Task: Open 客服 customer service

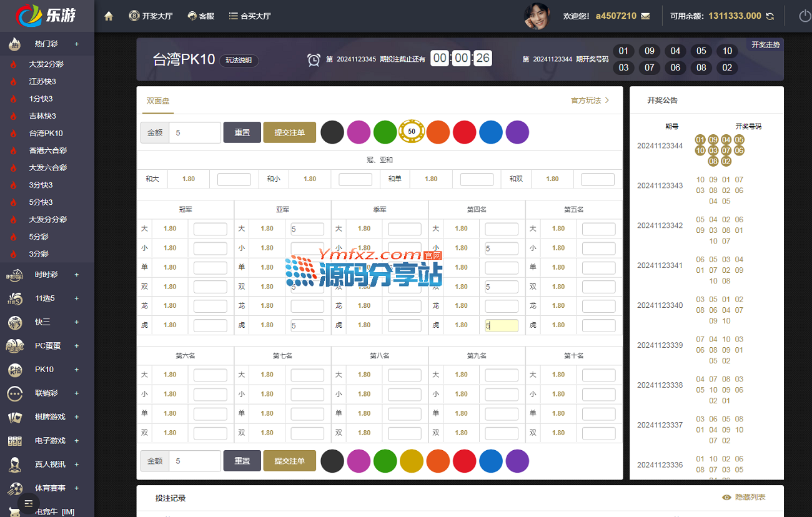Action: pos(201,16)
